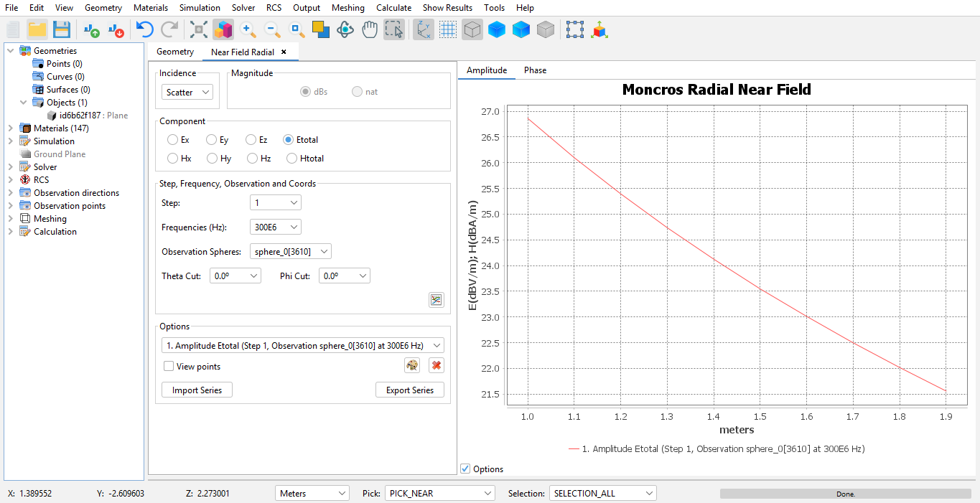
Task: Open the Meshing menu
Action: [x=347, y=8]
